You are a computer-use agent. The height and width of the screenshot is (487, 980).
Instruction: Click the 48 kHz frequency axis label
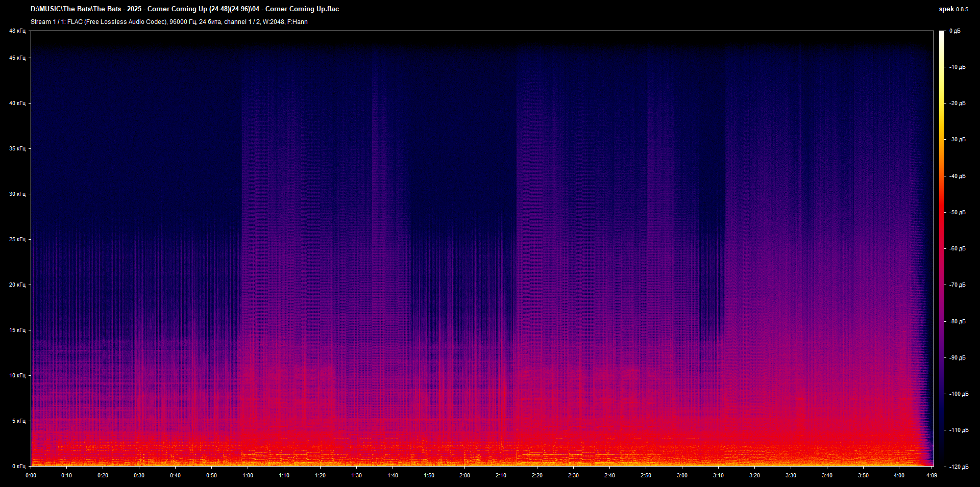tap(17, 31)
